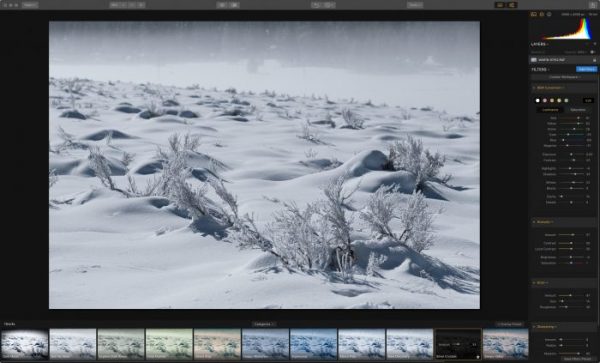Select the red color filter dot
The height and width of the screenshot is (363, 600).
tap(545, 101)
